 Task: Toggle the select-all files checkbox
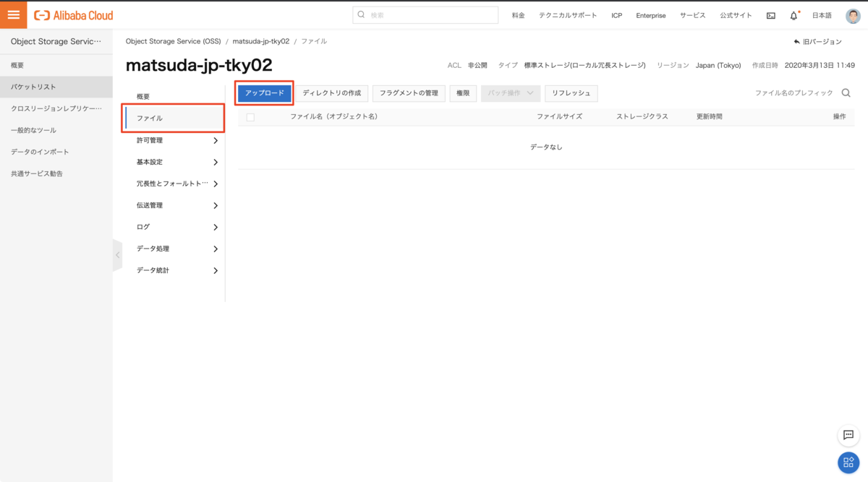pyautogui.click(x=250, y=117)
